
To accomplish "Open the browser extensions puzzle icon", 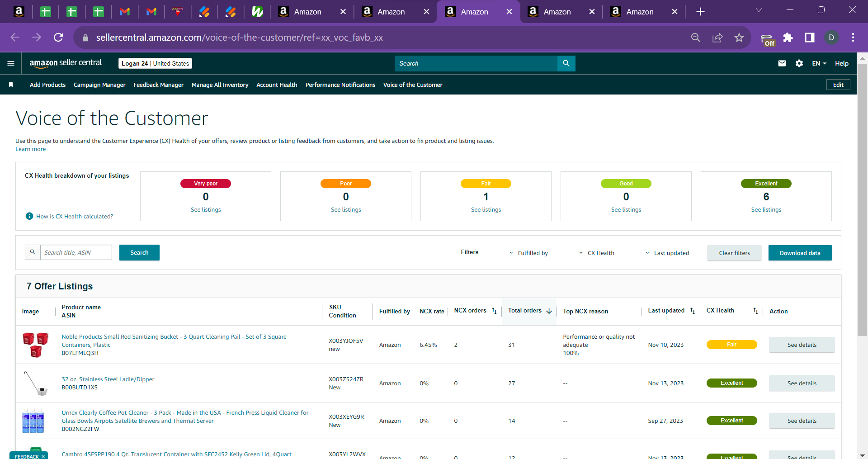I will (x=788, y=38).
